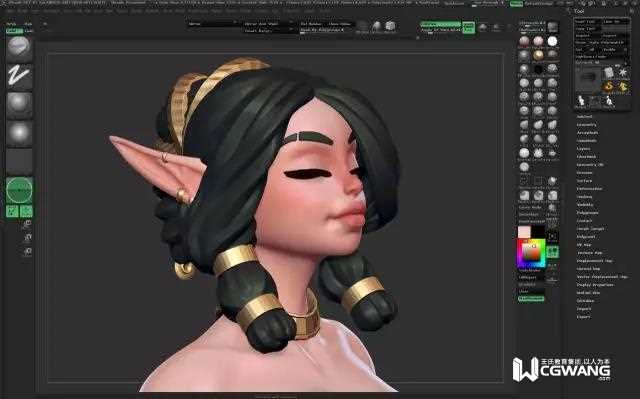Toggle the wide green bar button in top shelf
640x399 pixels.
(440, 24)
